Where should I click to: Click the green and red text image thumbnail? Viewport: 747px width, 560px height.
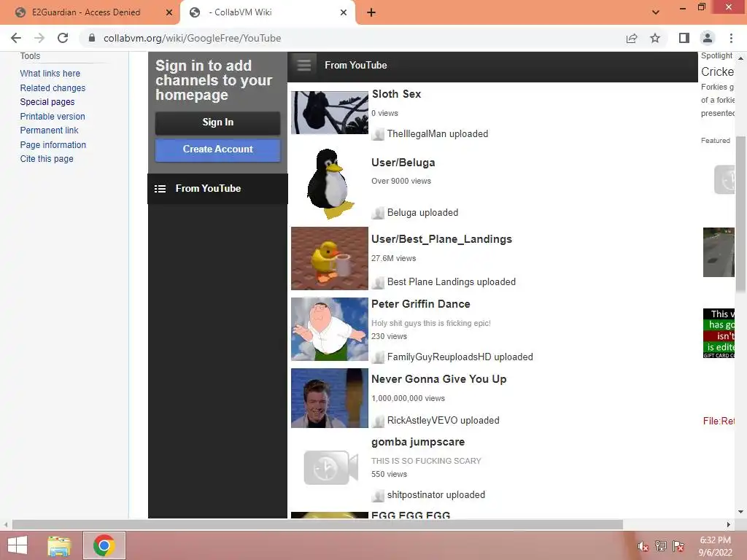pos(719,333)
